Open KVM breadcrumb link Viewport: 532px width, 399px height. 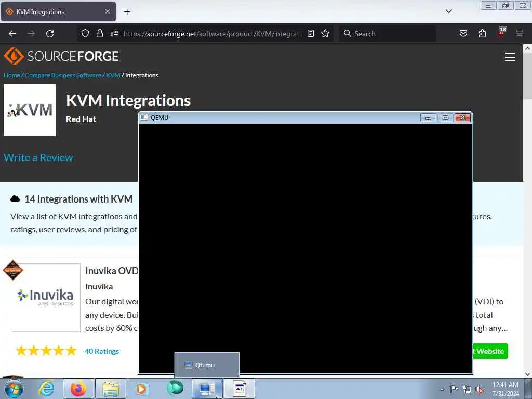coord(113,75)
